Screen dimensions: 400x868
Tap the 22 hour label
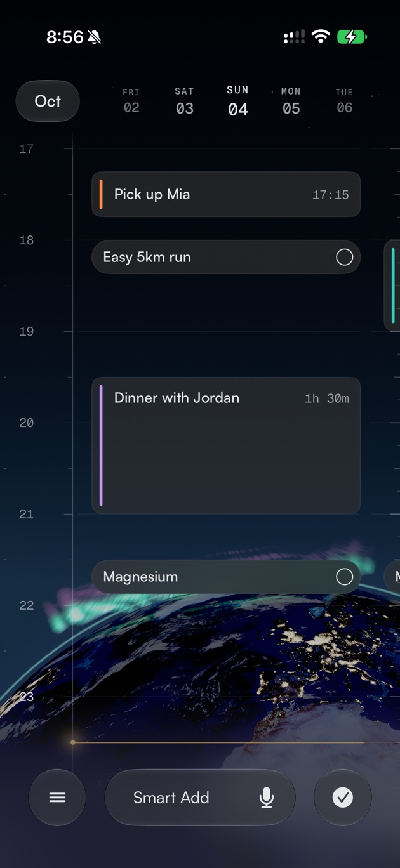(26, 605)
